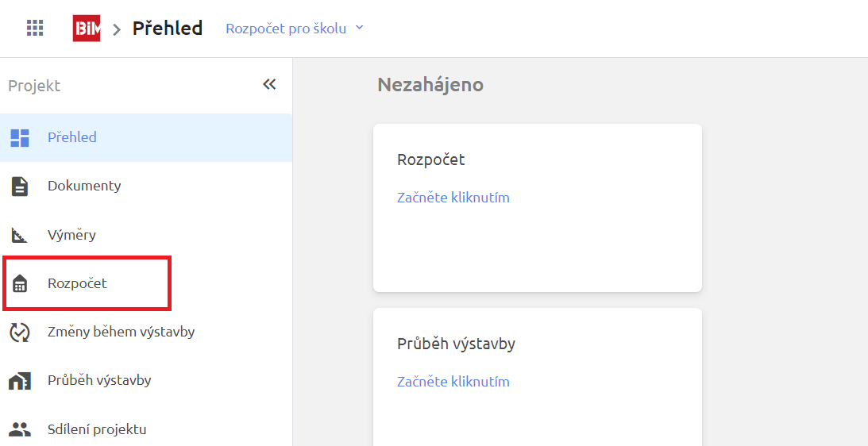Viewport: 868px width, 446px height.
Task: Click the Rozpočet calculator icon
Action: tap(20, 284)
